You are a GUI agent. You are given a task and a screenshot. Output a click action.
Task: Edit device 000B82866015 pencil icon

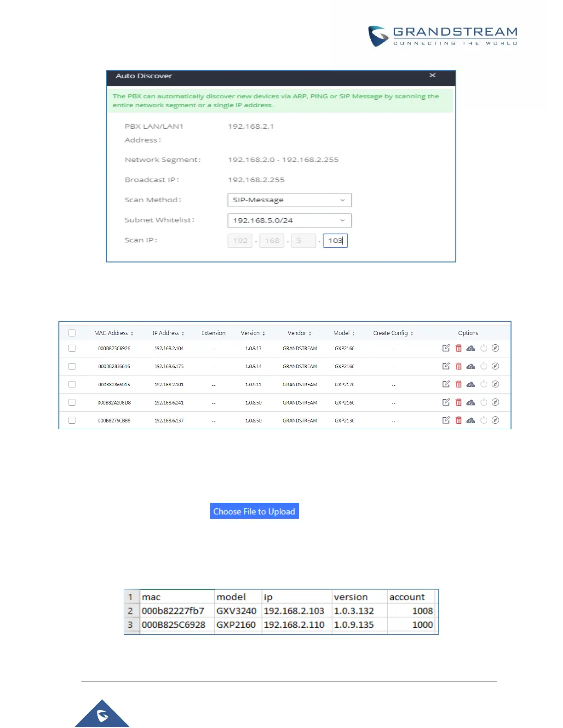click(446, 384)
